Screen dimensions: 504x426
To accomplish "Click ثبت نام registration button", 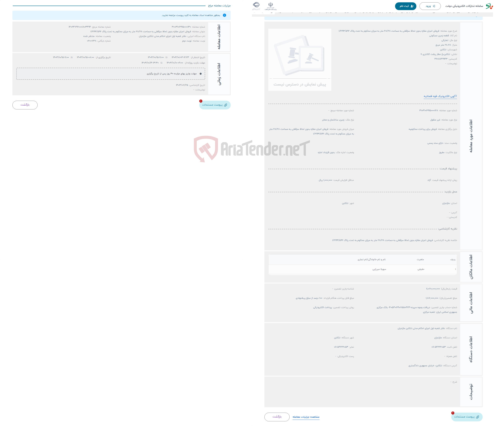I will [x=405, y=6].
